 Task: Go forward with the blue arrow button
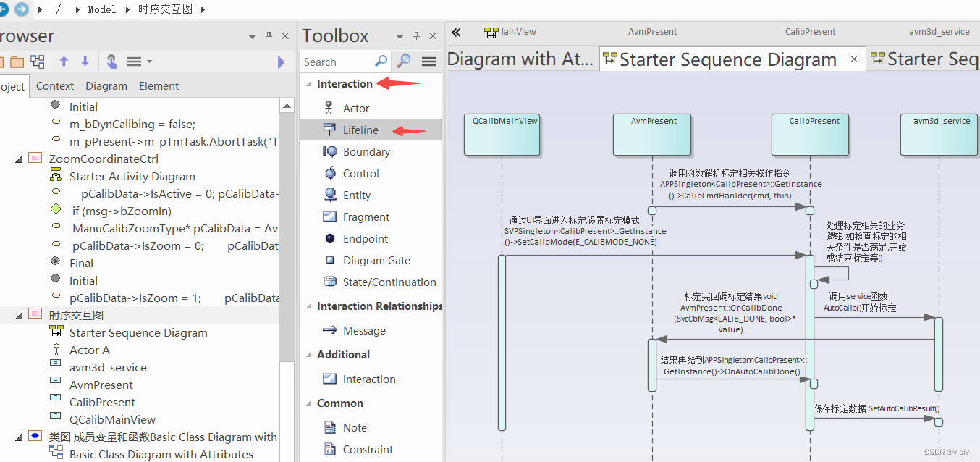[21, 9]
